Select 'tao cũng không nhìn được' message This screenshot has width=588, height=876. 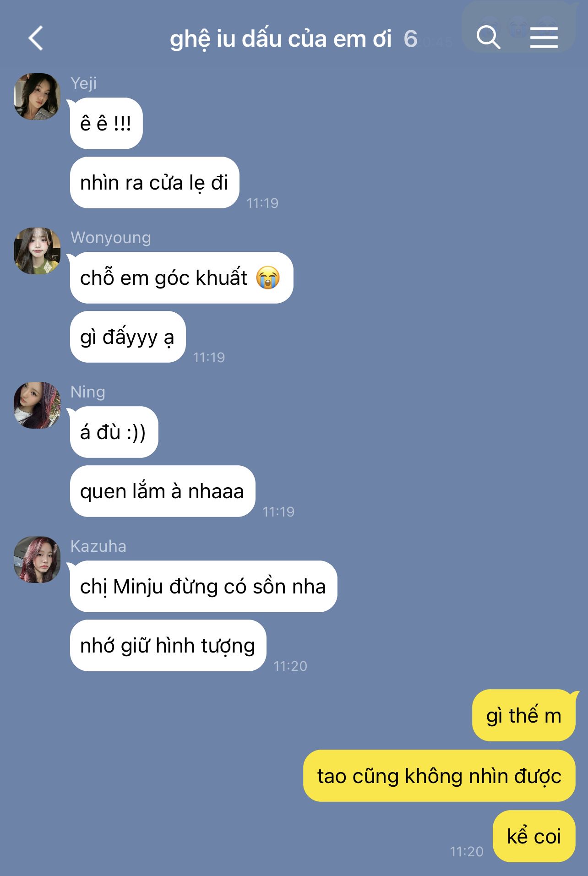[x=439, y=776]
